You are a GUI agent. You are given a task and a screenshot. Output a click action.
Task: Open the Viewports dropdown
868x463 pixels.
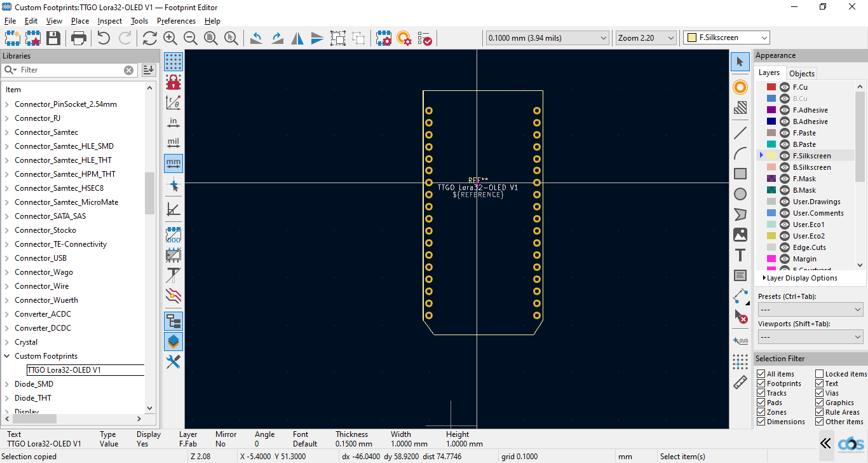(x=810, y=337)
